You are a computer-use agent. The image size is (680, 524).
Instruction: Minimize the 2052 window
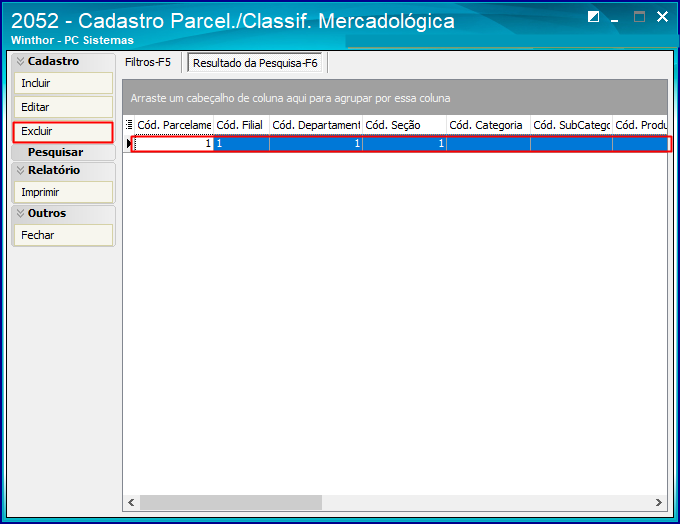point(615,18)
